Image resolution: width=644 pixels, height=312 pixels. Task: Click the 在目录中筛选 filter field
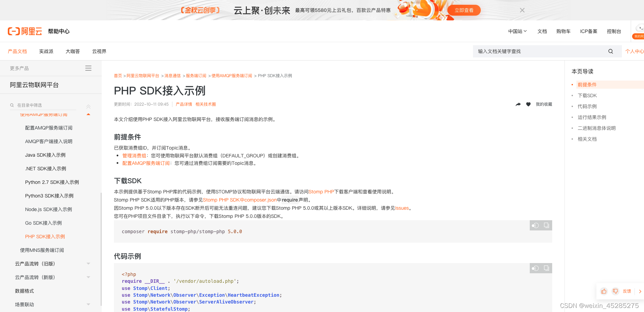[x=43, y=105]
